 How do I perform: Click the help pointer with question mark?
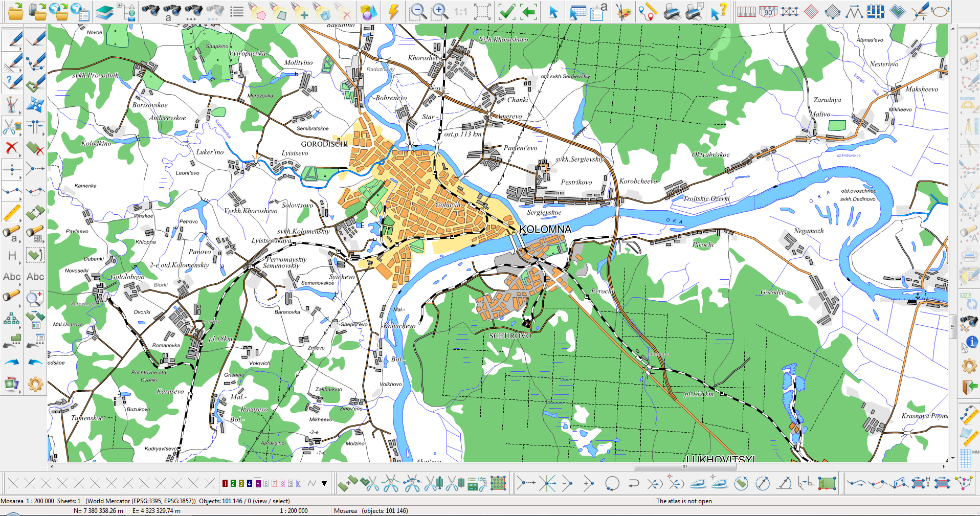point(719,12)
